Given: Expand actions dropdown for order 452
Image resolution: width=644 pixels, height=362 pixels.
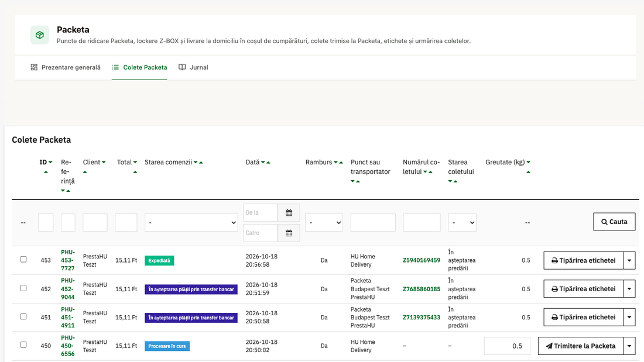Looking at the screenshot, I should click(629, 289).
